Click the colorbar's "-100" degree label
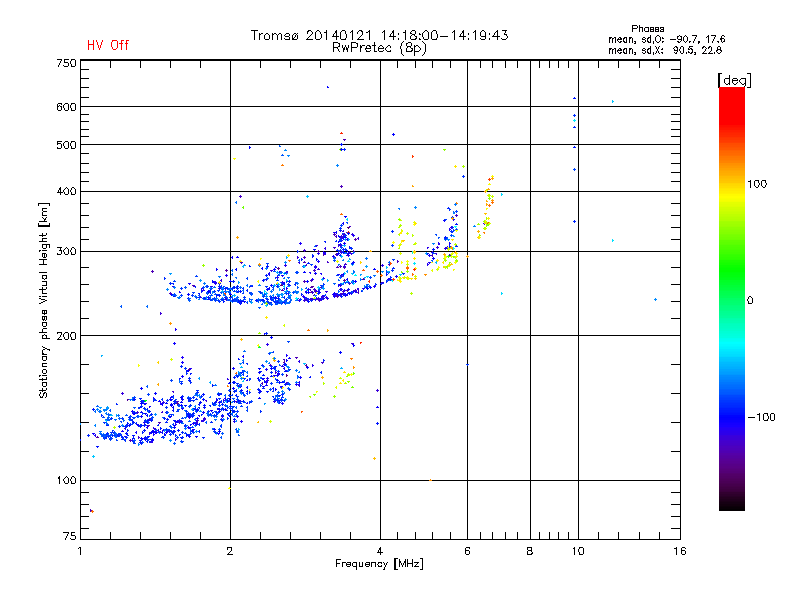This screenshot has width=800, height=600. 761,417
